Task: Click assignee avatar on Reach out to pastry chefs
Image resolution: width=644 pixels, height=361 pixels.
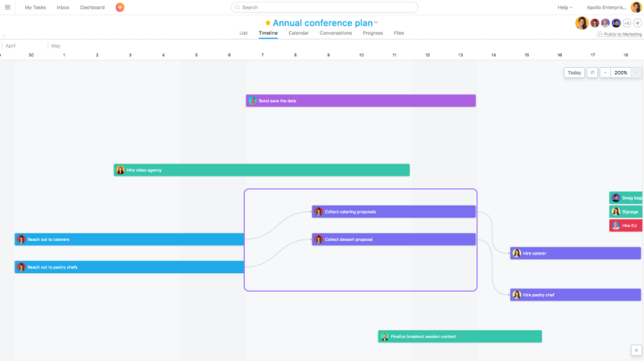Action: 22,268
